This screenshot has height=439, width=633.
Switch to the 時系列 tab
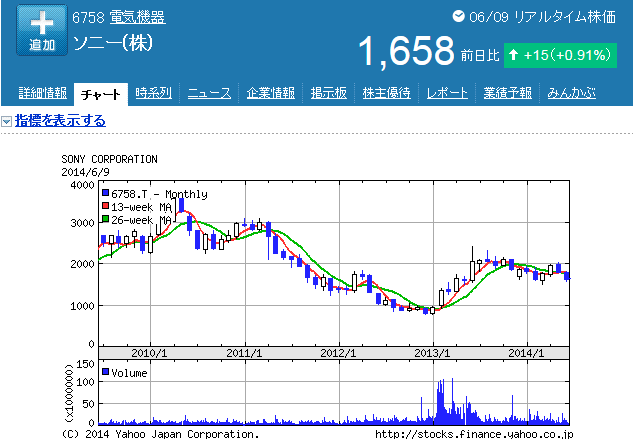click(x=153, y=93)
